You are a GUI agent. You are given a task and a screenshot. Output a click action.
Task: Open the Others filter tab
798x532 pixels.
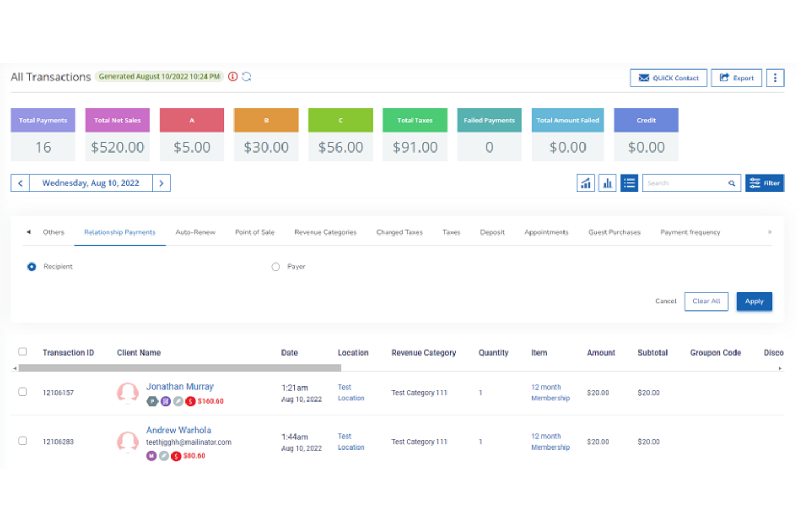click(x=53, y=232)
